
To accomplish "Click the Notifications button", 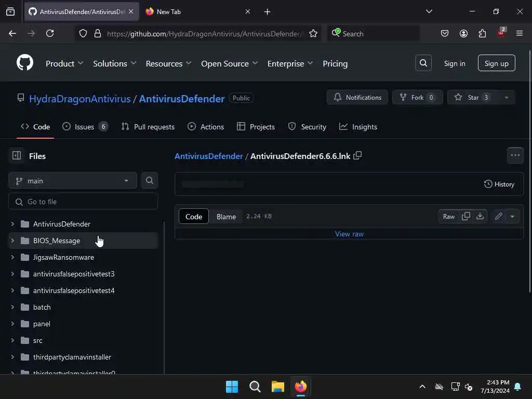I will [357, 98].
